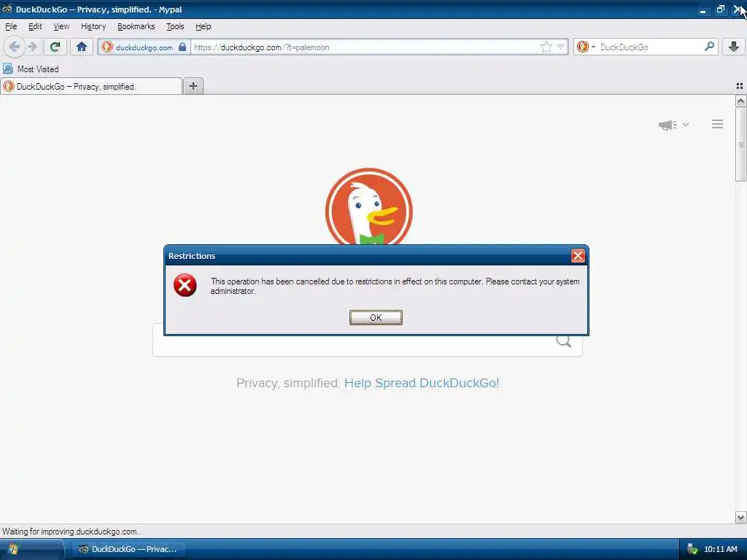Click the Mypal raccoon title bar icon
747x560 pixels.
(7, 9)
